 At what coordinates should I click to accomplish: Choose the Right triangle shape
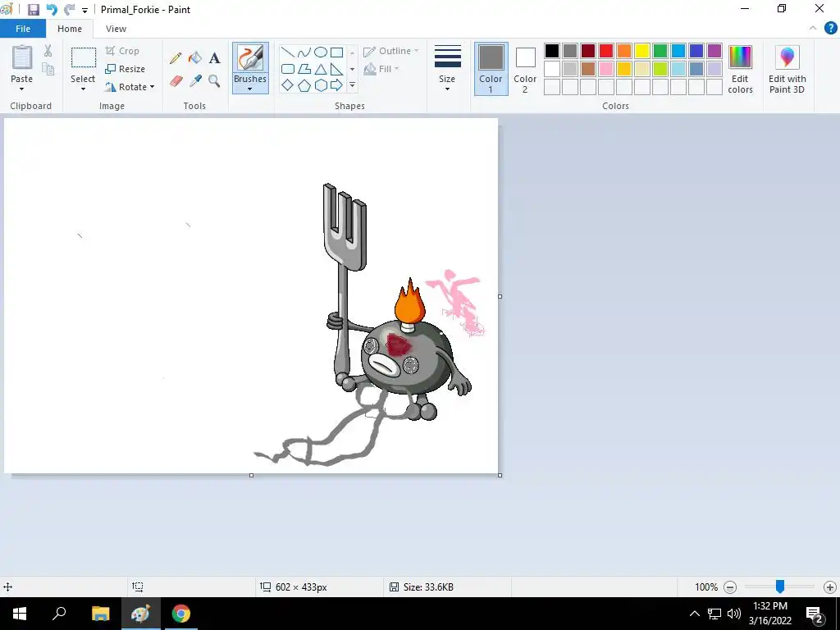pos(336,69)
